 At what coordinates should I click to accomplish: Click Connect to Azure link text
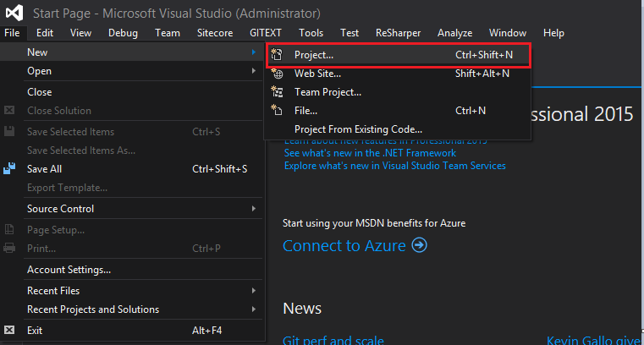point(344,245)
